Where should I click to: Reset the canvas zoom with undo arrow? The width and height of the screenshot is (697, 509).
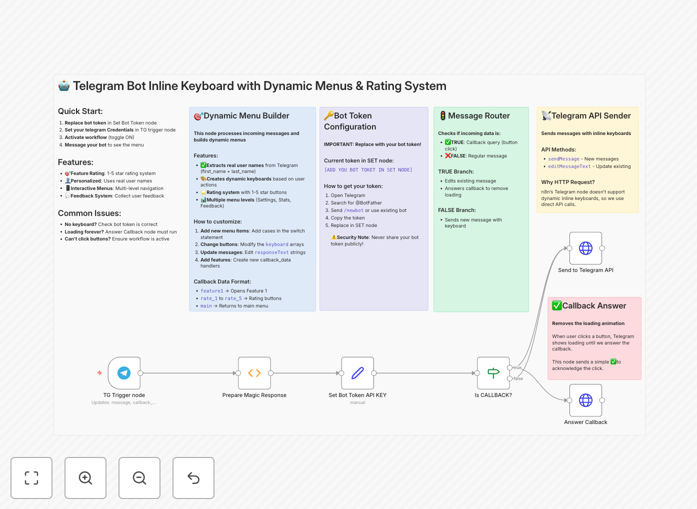[x=193, y=478]
